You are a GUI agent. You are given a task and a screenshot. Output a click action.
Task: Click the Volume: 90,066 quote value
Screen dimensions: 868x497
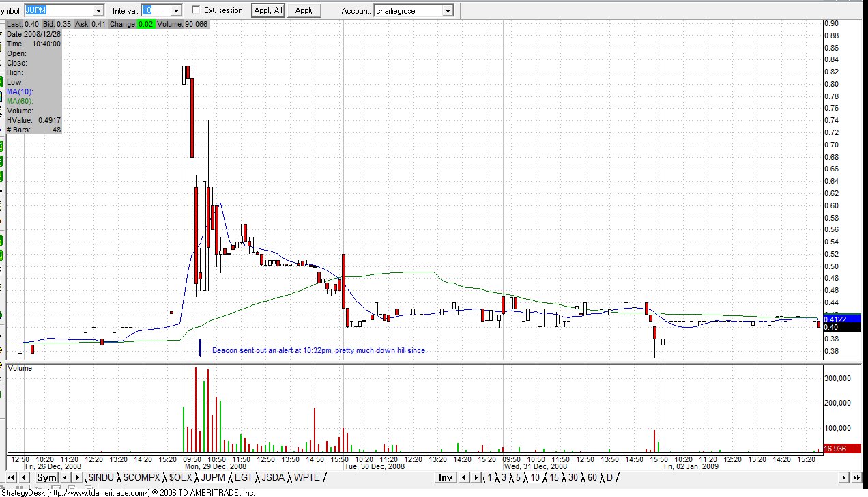point(184,25)
